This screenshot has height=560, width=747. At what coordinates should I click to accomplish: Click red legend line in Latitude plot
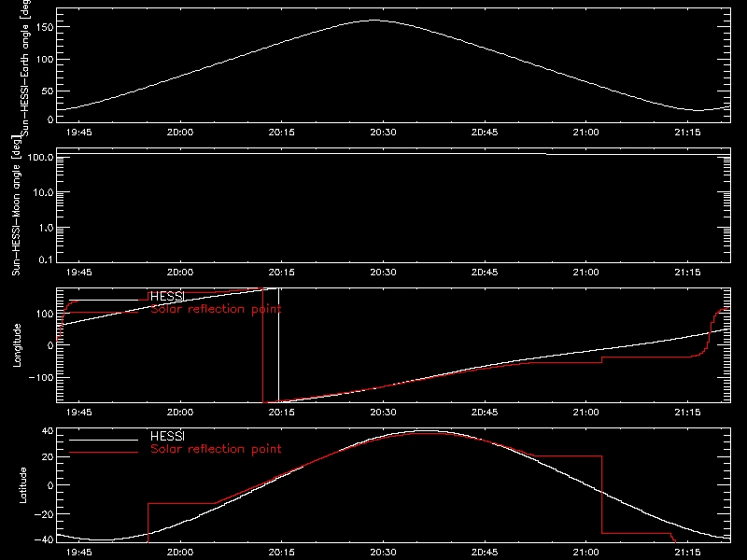pyautogui.click(x=104, y=452)
